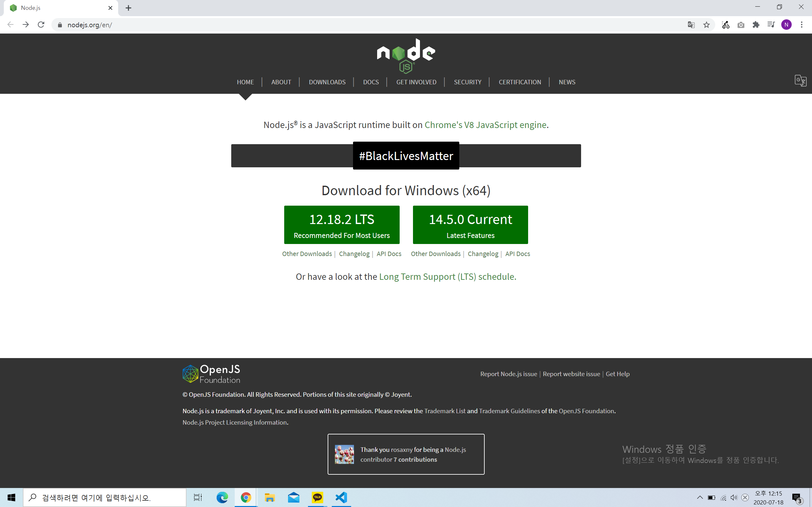
Task: Open the media control playlist icon
Action: click(771, 25)
